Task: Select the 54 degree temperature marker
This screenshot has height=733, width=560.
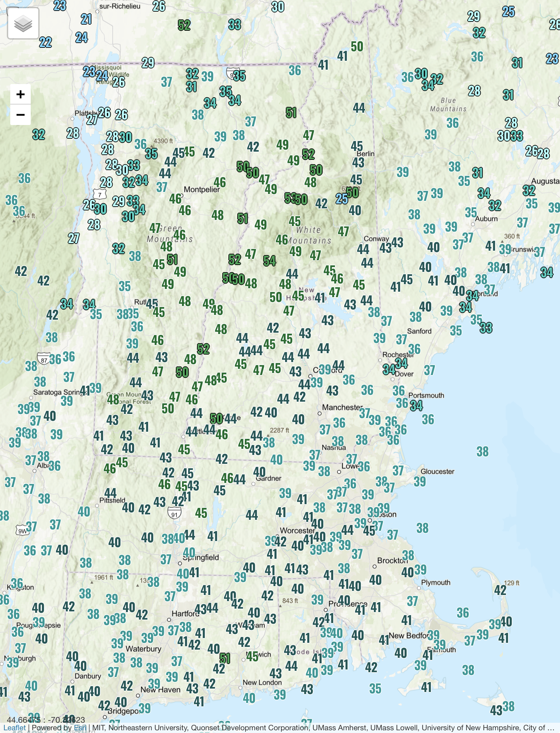Action: pyautogui.click(x=269, y=261)
